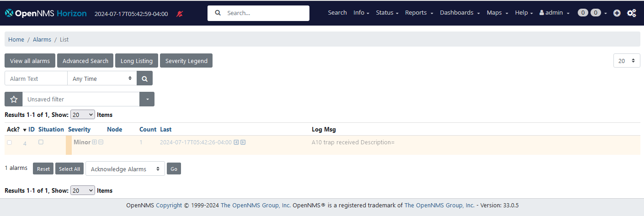The image size is (644, 216).
Task: Click the Minor severity color bar
Action: [x=69, y=145]
